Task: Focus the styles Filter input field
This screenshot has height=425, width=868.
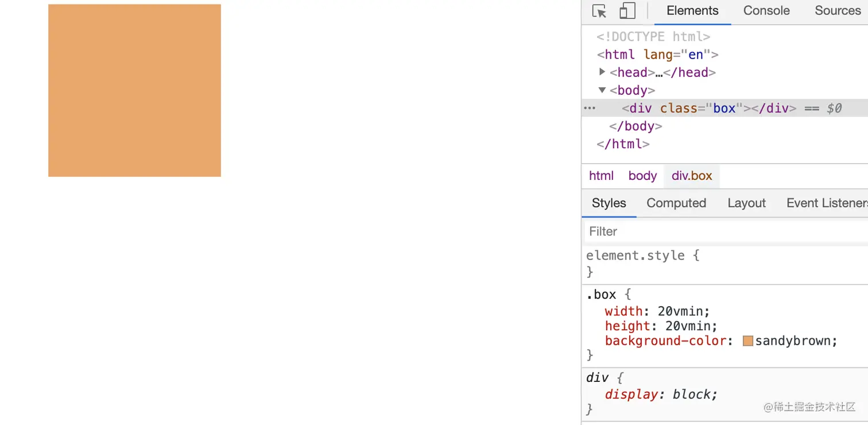Action: [726, 231]
